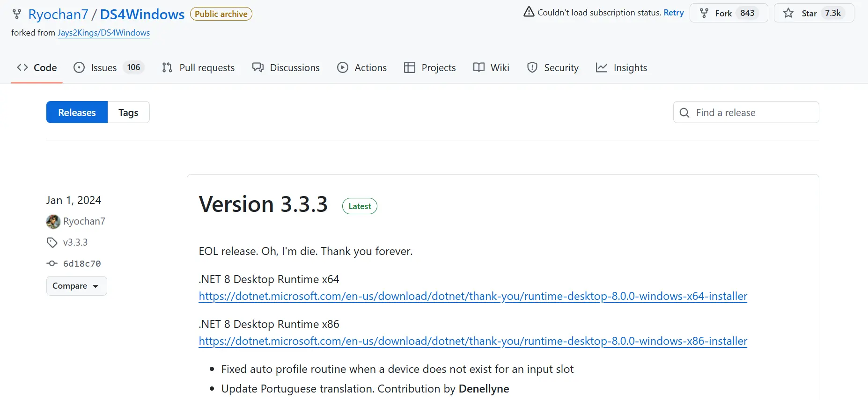Viewport: 868px width, 400px height.
Task: Retry loading subscription status
Action: coord(673,13)
